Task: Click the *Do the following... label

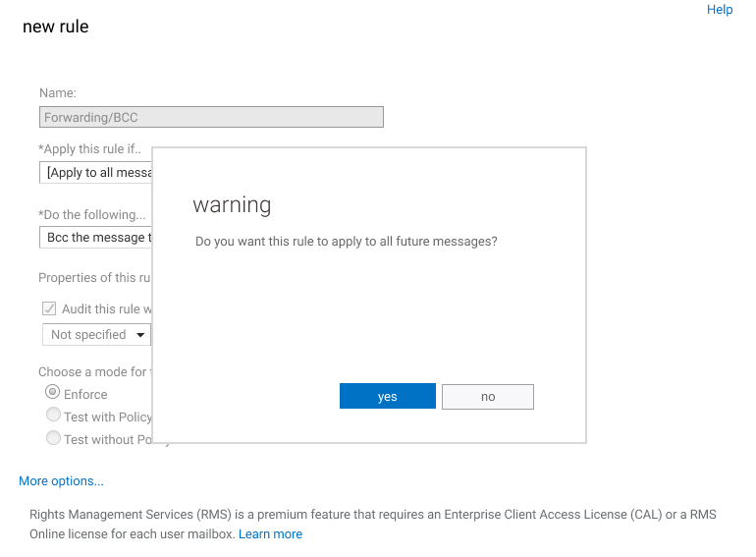Action: (91, 214)
